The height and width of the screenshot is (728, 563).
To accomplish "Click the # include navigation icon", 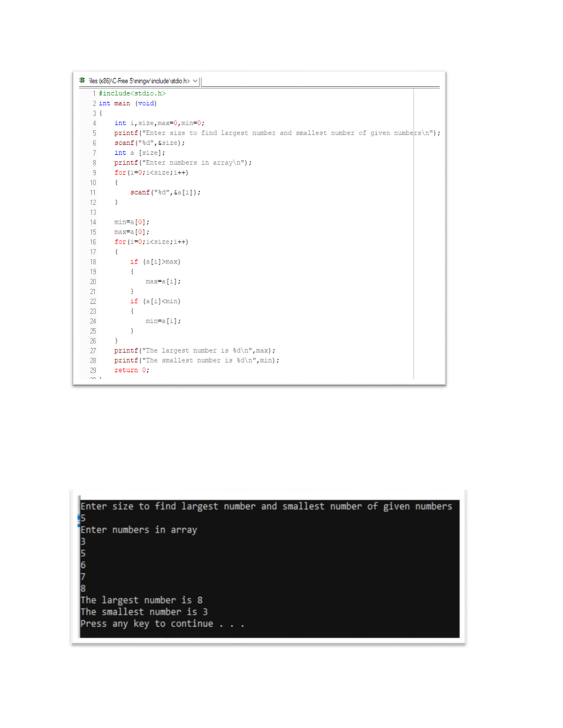I will tap(82, 81).
